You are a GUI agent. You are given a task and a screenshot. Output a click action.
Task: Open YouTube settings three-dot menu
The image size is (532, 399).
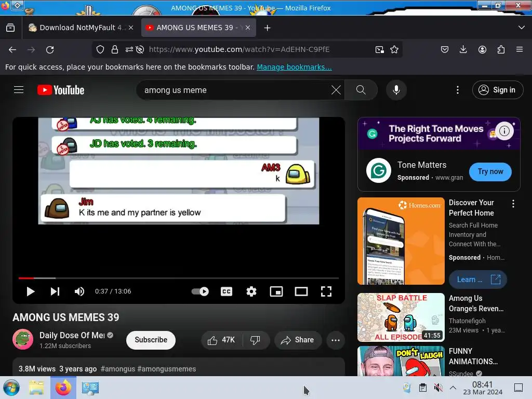(x=458, y=90)
